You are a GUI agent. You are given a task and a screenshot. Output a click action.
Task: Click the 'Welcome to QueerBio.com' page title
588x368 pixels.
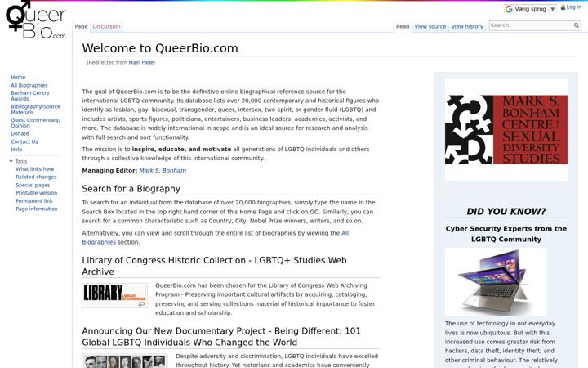(160, 48)
